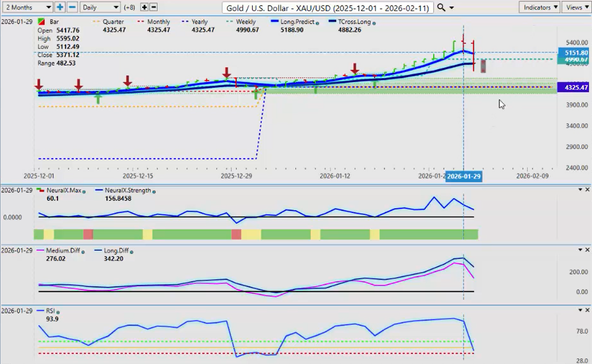This screenshot has width=592, height=364.
Task: Click the Quarter level legend label
Action: tap(113, 22)
